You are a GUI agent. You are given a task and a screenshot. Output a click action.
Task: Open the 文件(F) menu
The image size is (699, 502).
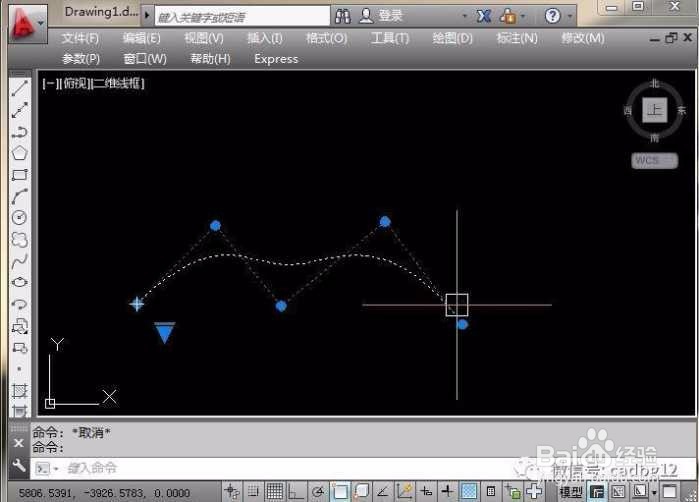80,38
